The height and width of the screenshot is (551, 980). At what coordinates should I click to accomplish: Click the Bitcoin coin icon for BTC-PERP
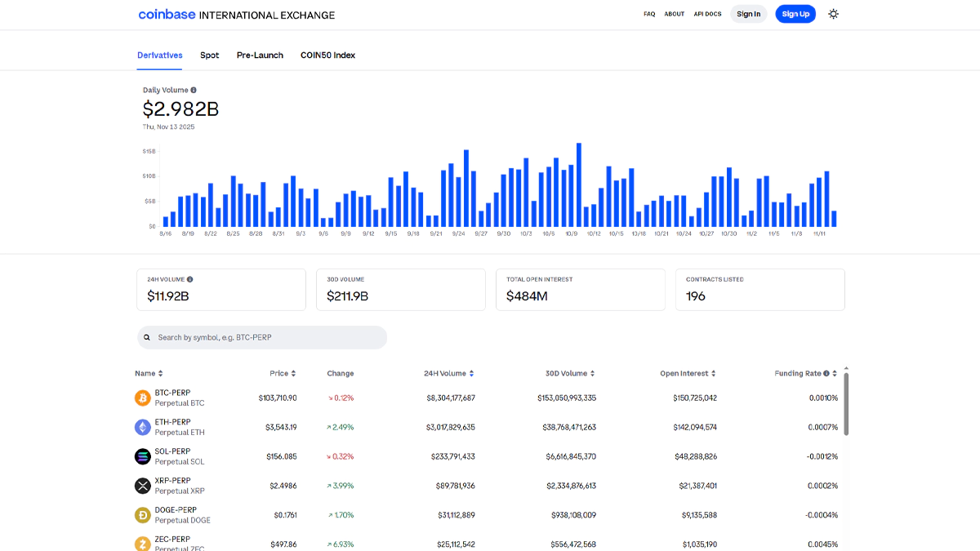(x=143, y=398)
